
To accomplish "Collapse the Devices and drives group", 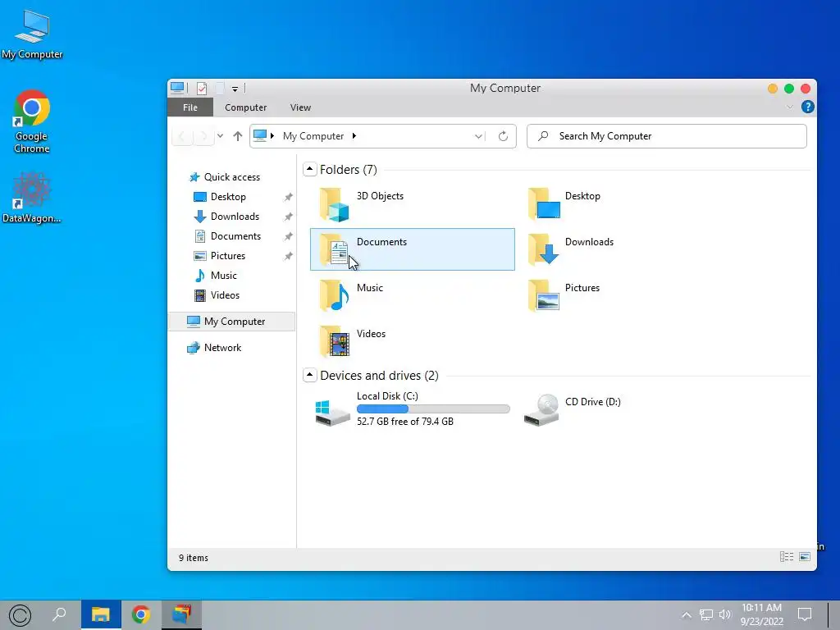I will click(309, 375).
